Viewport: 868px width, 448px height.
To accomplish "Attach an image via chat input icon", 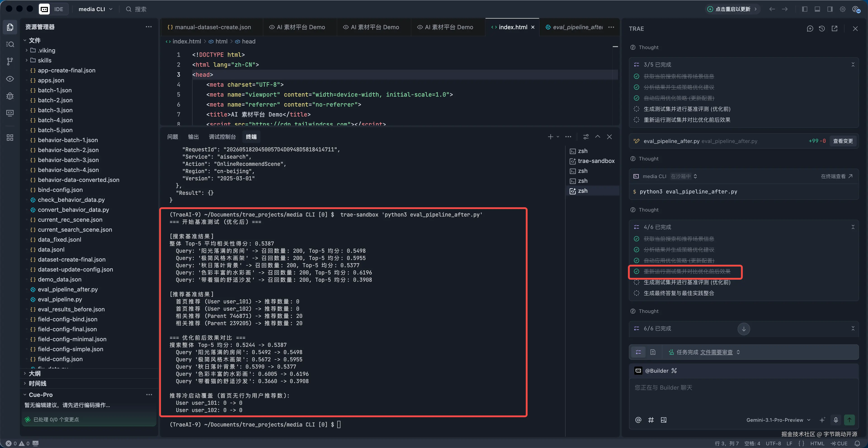I will coord(663,420).
